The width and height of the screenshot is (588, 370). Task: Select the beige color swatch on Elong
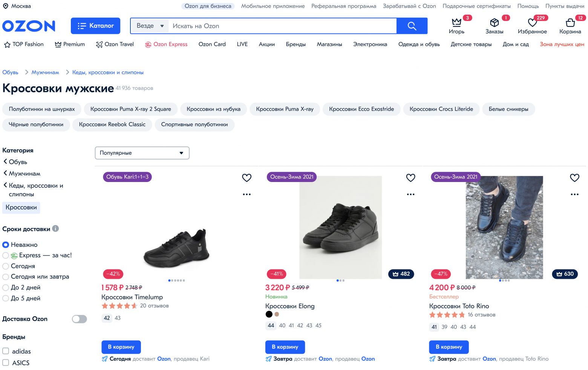click(277, 314)
